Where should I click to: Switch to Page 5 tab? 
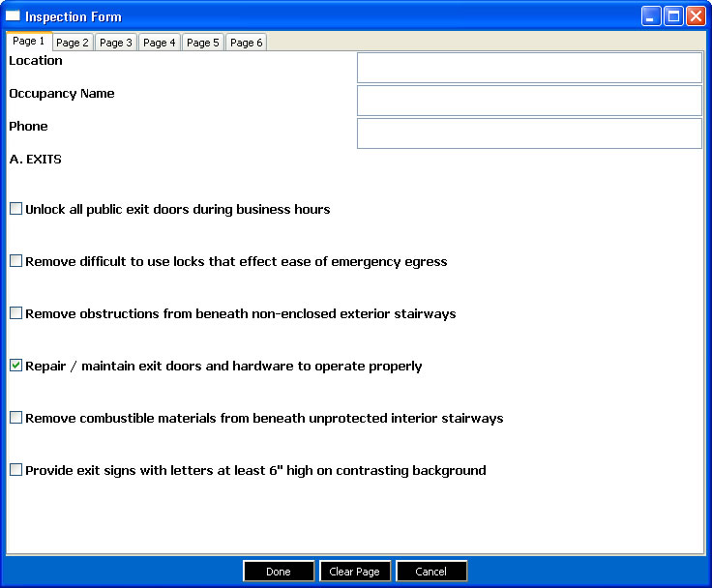pos(203,43)
